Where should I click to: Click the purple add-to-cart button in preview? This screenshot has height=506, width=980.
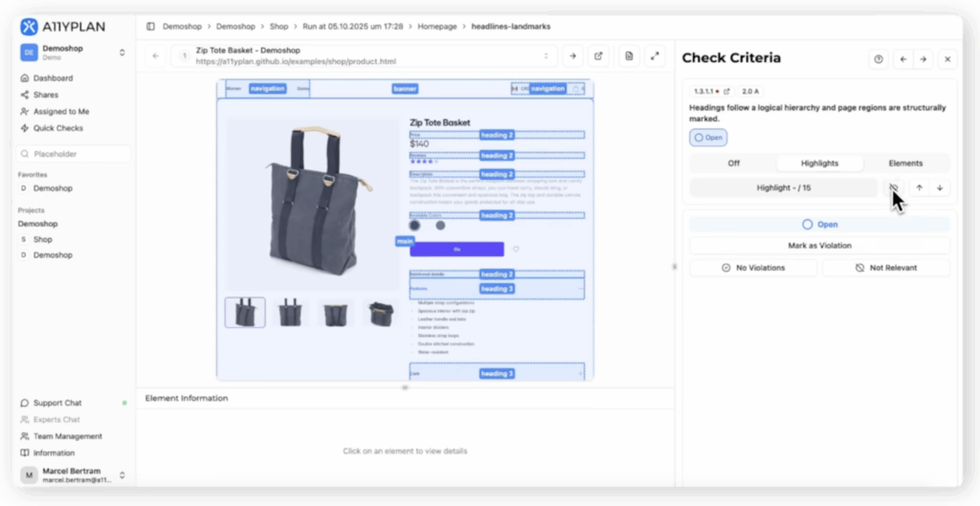tap(457, 250)
